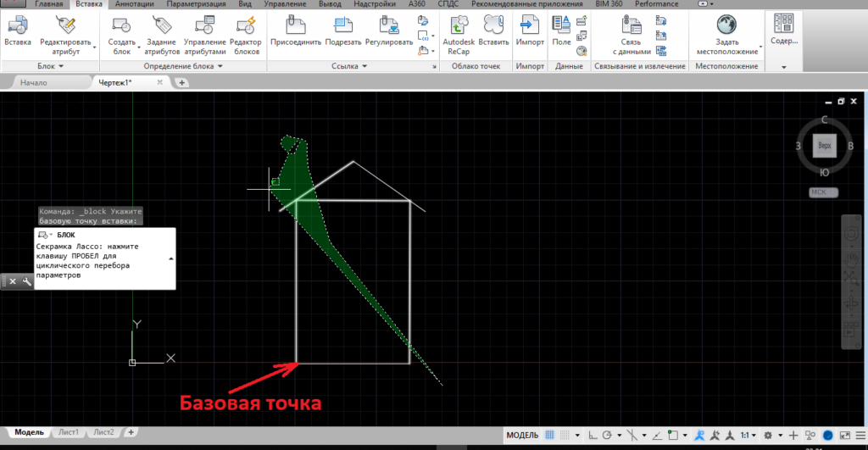The height and width of the screenshot is (450, 868).
Task: Open Связь с данными data link
Action: pyautogui.click(x=635, y=36)
